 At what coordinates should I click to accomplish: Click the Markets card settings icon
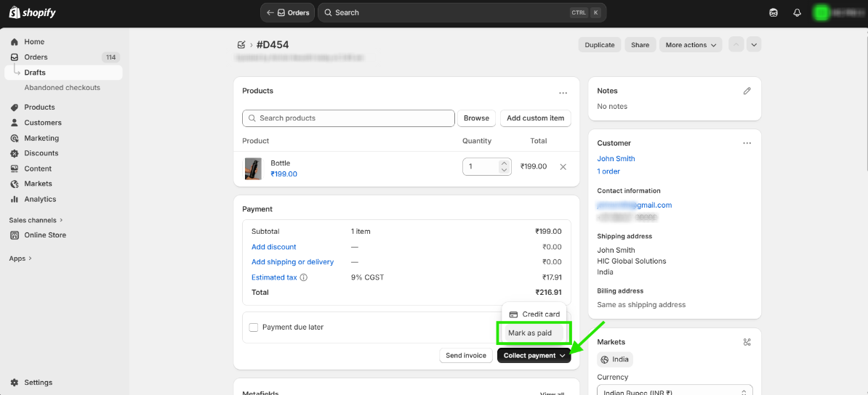(747, 342)
